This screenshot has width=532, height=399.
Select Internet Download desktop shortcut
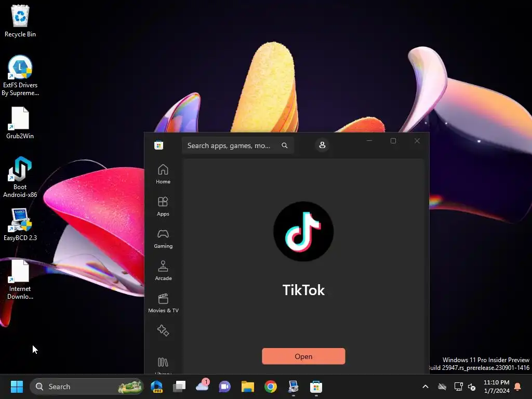click(20, 280)
